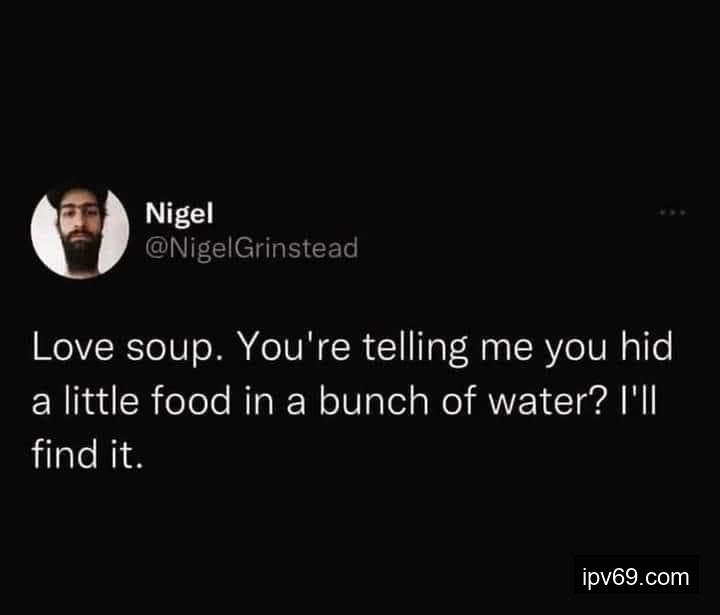Visit the @NigelGrinstead handle
The image size is (720, 615).
(x=251, y=247)
